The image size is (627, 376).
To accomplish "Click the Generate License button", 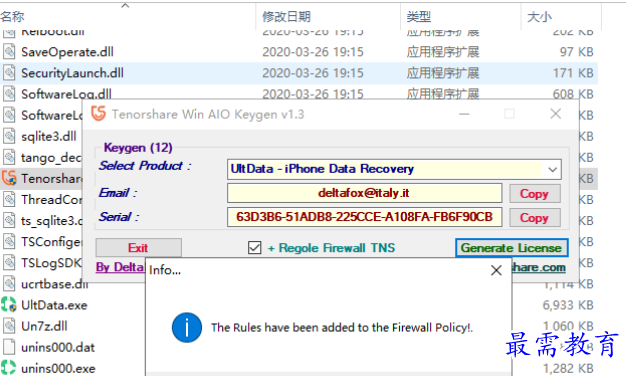I will [x=511, y=248].
